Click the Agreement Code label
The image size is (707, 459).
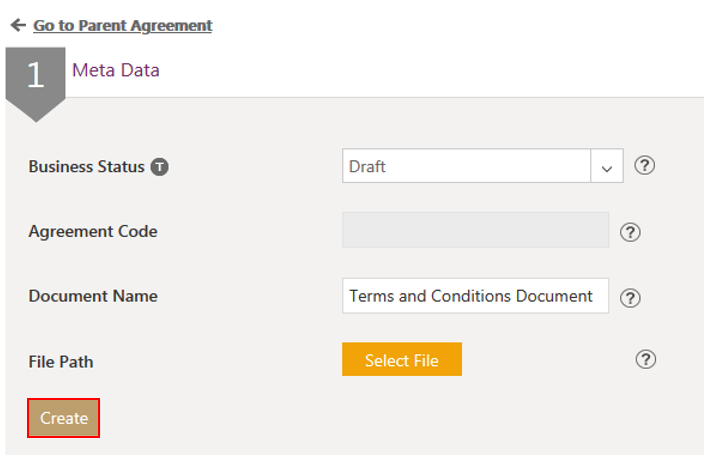(x=93, y=231)
